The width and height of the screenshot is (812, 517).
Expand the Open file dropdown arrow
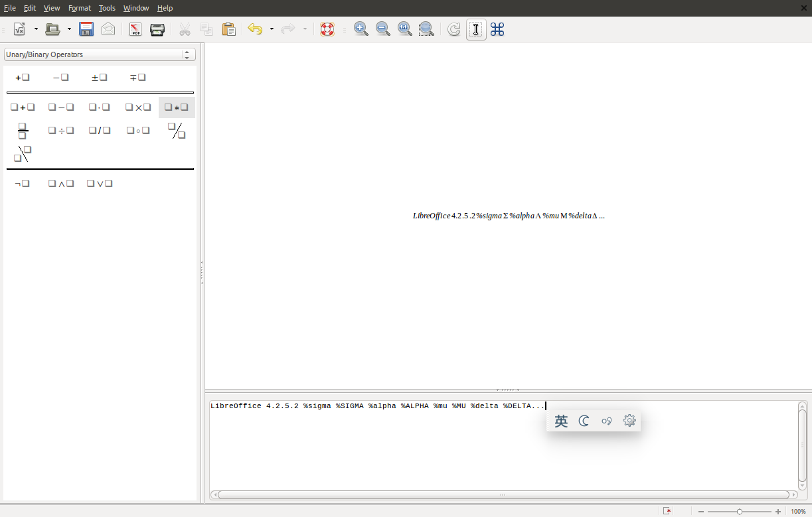69,29
